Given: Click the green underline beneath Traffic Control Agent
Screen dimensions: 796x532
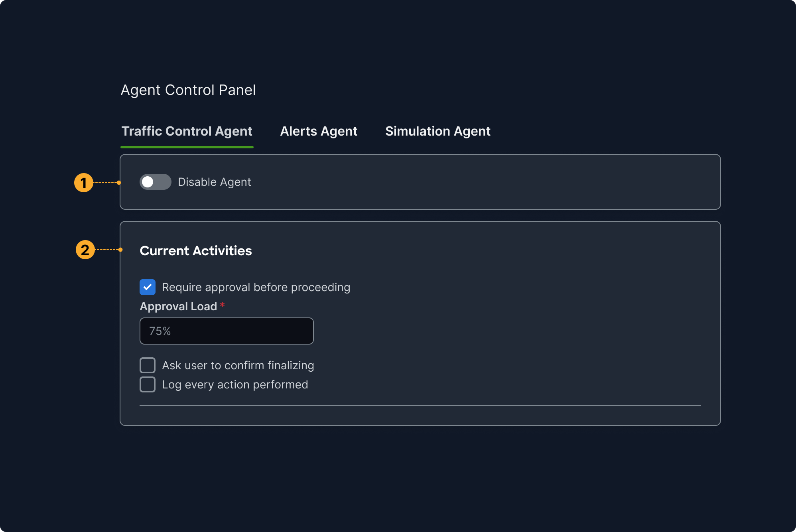Looking at the screenshot, I should [187, 147].
